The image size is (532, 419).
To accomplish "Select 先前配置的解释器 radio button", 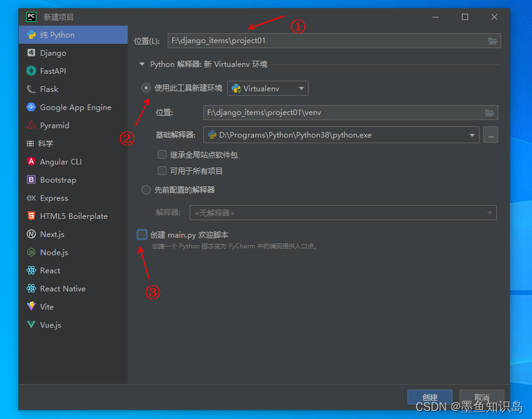I will click(146, 190).
